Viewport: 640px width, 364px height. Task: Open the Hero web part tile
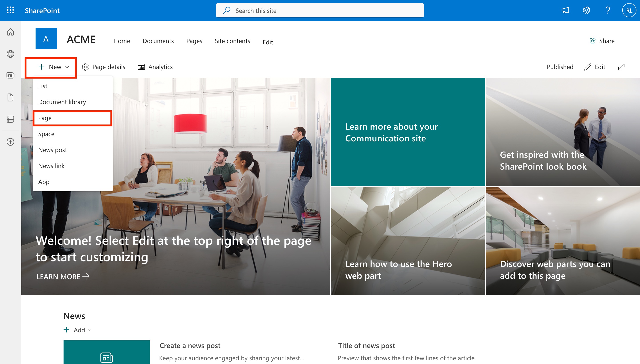coord(408,241)
